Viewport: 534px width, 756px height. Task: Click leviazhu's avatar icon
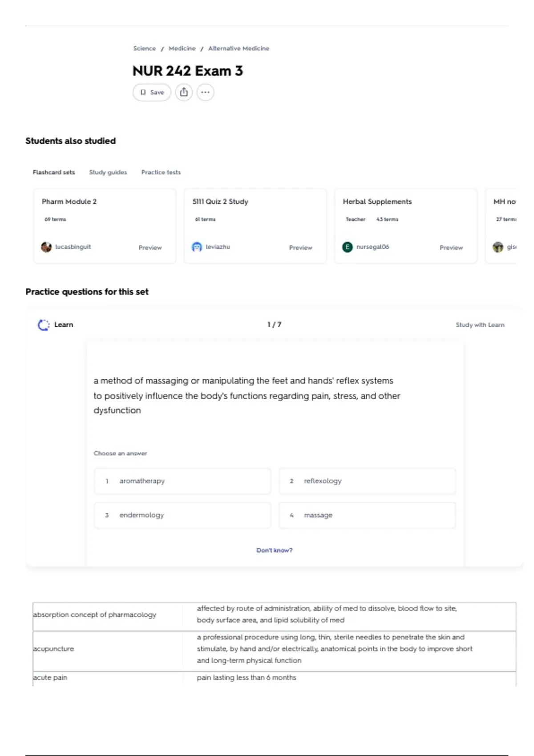(197, 247)
